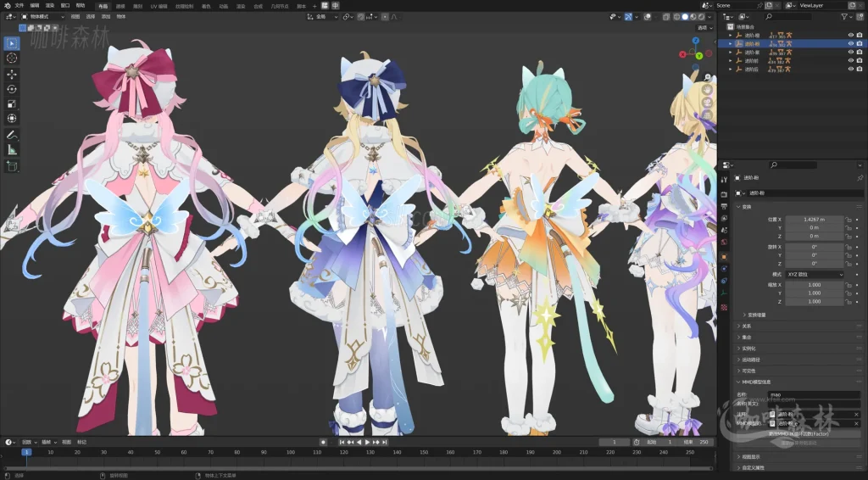Select the Add Cube tool
The height and width of the screenshot is (480, 868).
point(12,166)
